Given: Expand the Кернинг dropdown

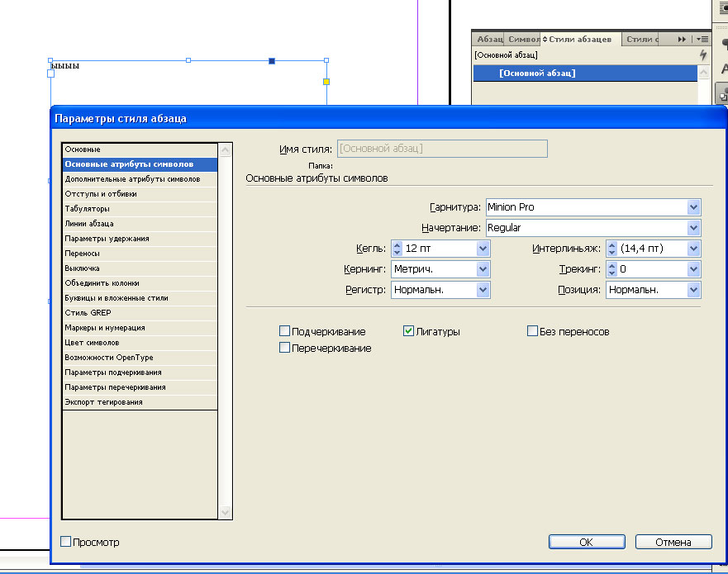Looking at the screenshot, I should (x=483, y=269).
